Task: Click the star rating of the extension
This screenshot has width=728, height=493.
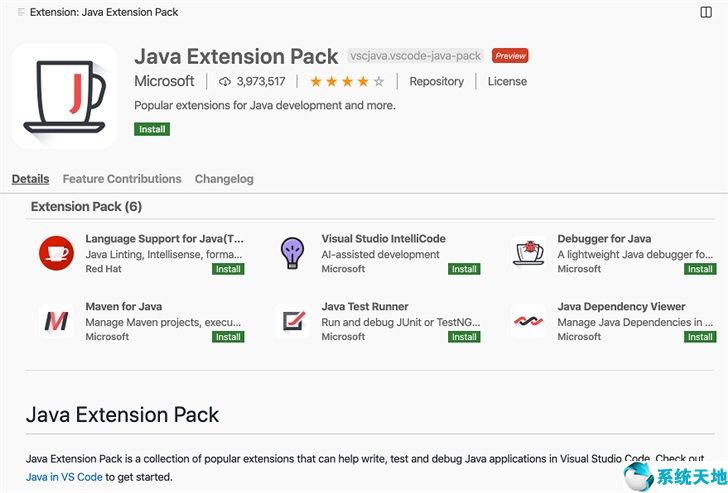Action: pos(347,82)
